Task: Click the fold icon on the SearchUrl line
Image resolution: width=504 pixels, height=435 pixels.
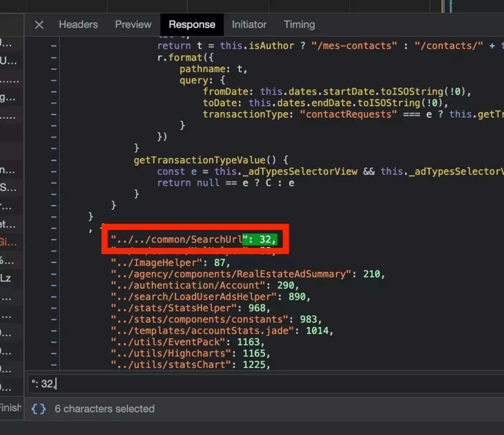Action: pyautogui.click(x=53, y=239)
